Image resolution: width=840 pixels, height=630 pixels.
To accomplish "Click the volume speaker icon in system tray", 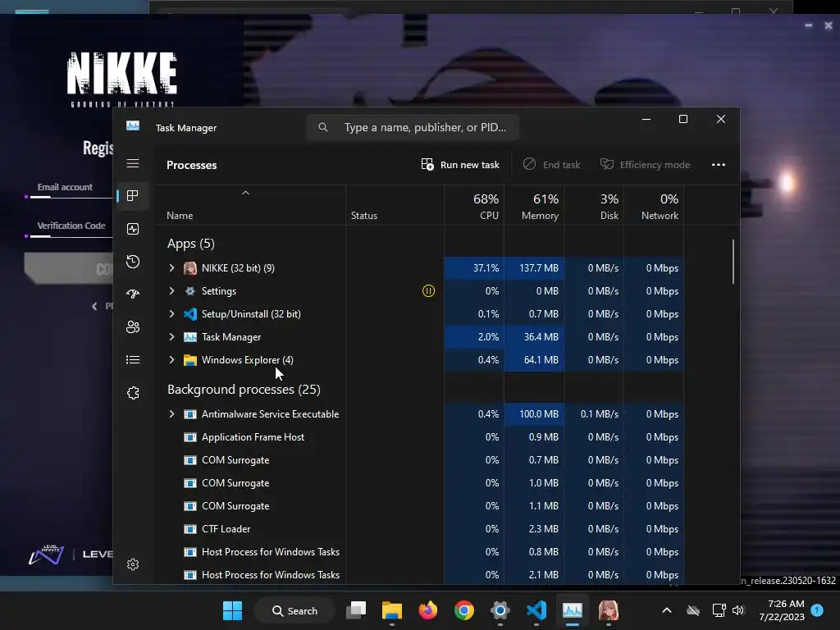I will pos(738,610).
